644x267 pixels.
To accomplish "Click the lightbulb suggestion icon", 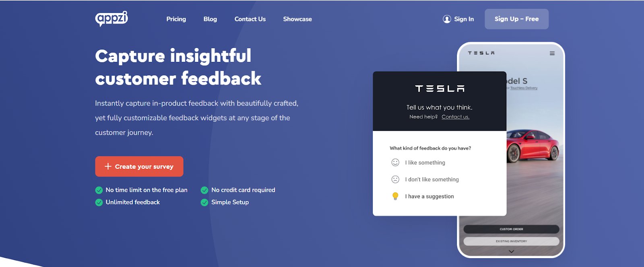I will [395, 196].
